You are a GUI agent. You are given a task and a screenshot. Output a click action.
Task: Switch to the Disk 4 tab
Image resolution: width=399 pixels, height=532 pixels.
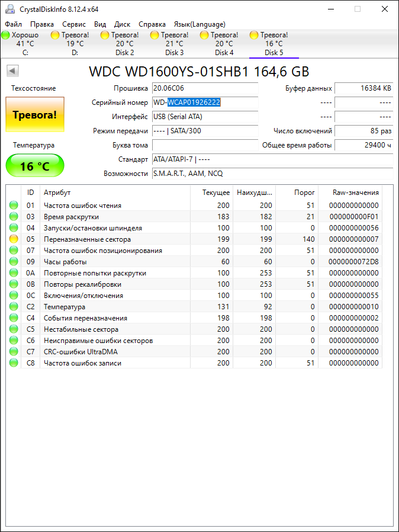pos(224,44)
